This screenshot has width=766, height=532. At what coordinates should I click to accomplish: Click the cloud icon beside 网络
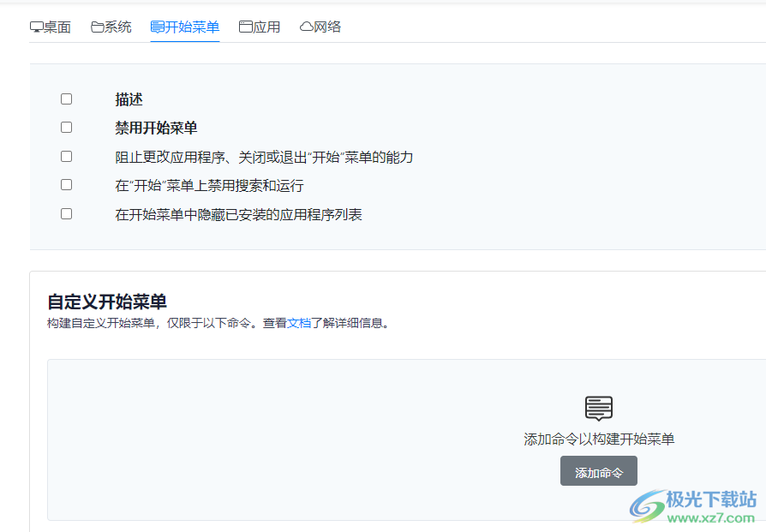(306, 26)
